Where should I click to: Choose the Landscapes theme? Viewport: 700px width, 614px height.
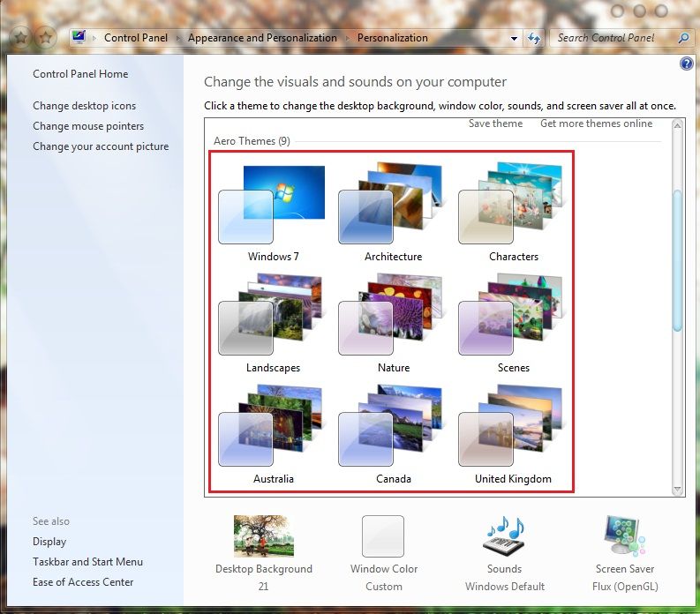point(273,324)
